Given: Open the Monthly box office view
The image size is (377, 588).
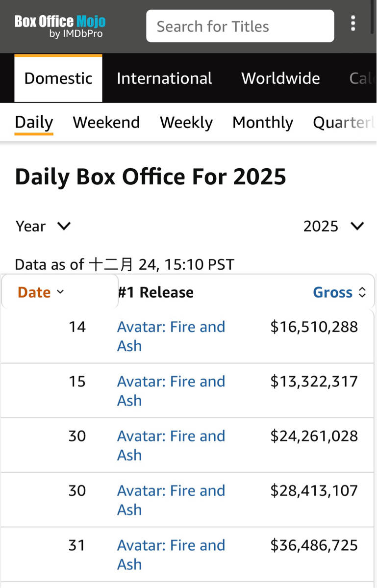Looking at the screenshot, I should coord(263,122).
